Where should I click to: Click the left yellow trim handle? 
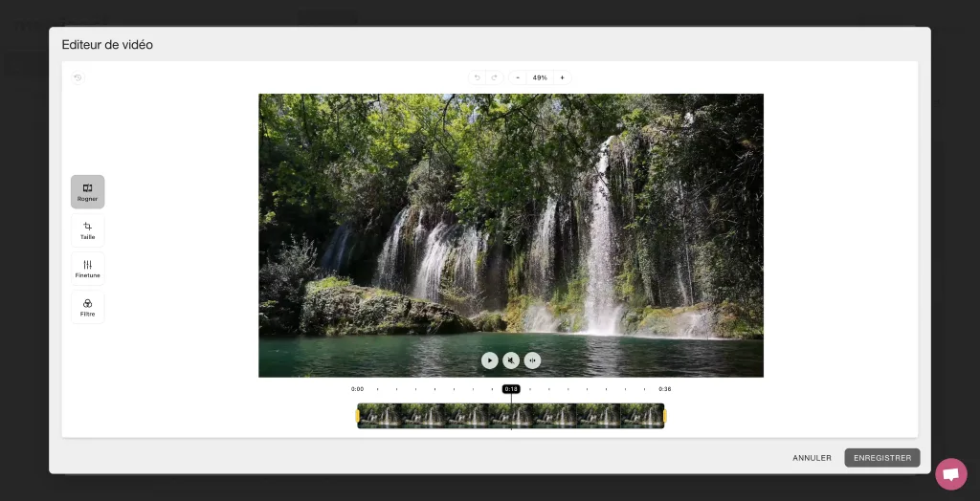(x=358, y=416)
